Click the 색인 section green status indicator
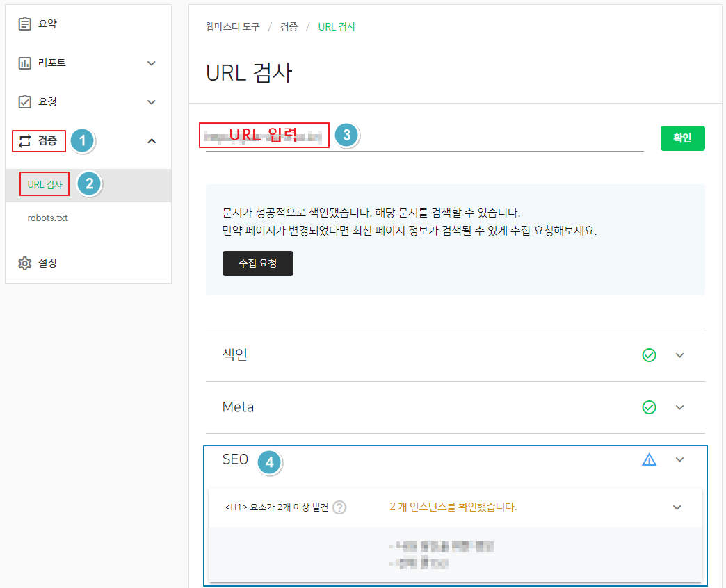The width and height of the screenshot is (726, 588). click(649, 355)
